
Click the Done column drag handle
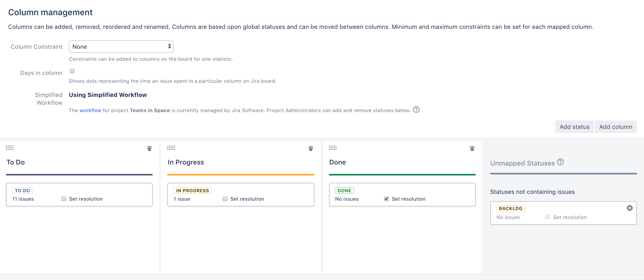click(333, 148)
